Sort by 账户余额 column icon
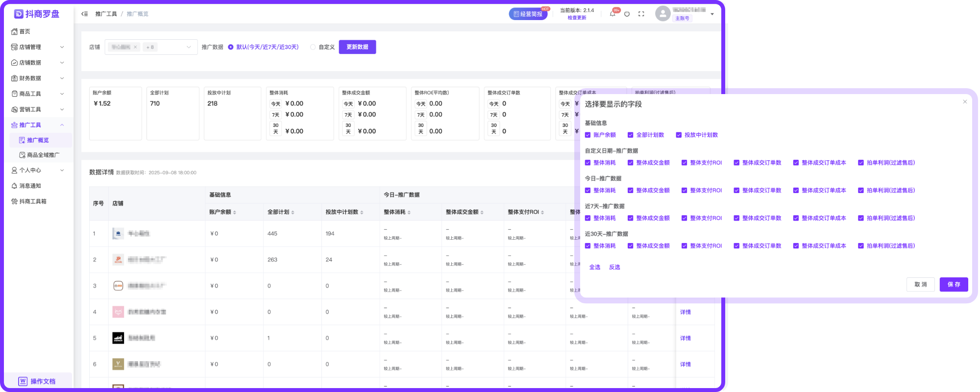Image resolution: width=980 pixels, height=392 pixels. coord(235,212)
